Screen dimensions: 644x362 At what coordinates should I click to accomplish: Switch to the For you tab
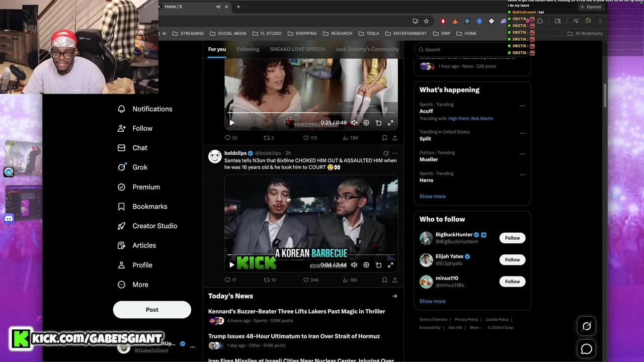[217, 49]
